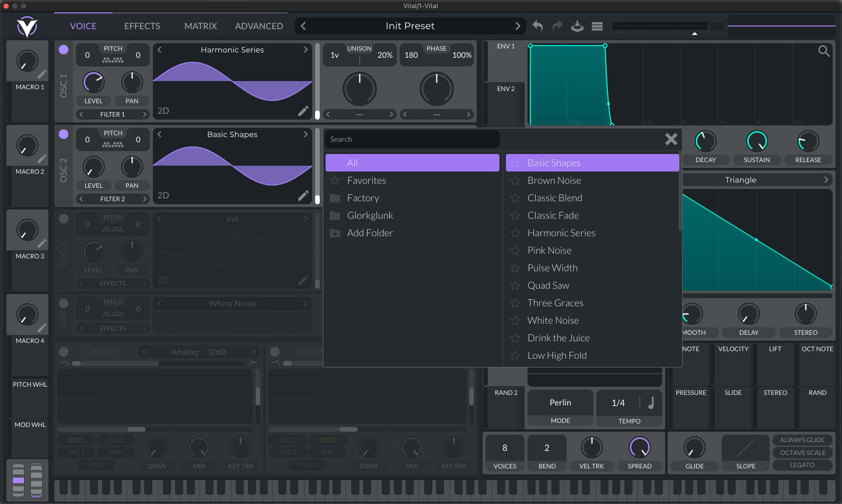This screenshot has height=504, width=842.
Task: Click the undo arrow icon
Action: tap(538, 26)
